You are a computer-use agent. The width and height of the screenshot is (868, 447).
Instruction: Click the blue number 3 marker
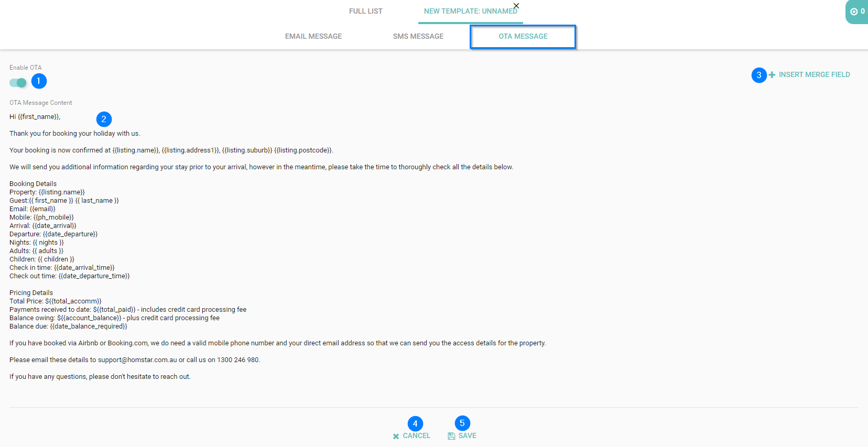(x=758, y=75)
